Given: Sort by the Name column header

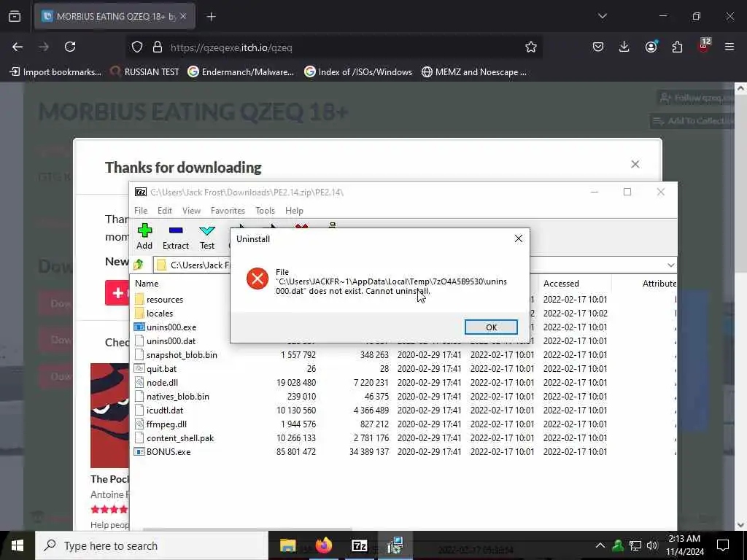Looking at the screenshot, I should click(147, 284).
